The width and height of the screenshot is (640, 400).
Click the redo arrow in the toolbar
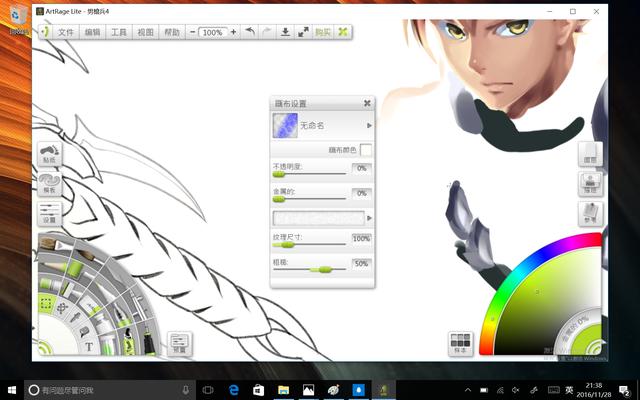coord(267,32)
